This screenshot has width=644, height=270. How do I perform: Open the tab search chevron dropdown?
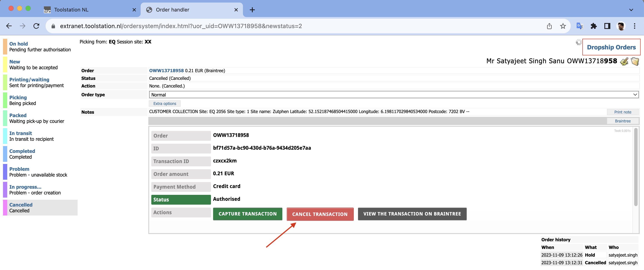coord(631,10)
